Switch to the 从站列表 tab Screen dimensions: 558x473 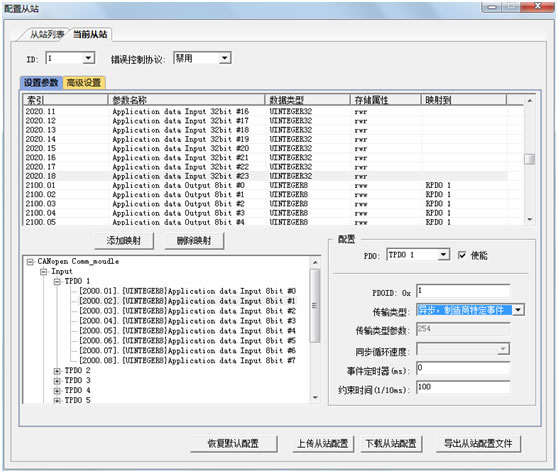point(46,34)
